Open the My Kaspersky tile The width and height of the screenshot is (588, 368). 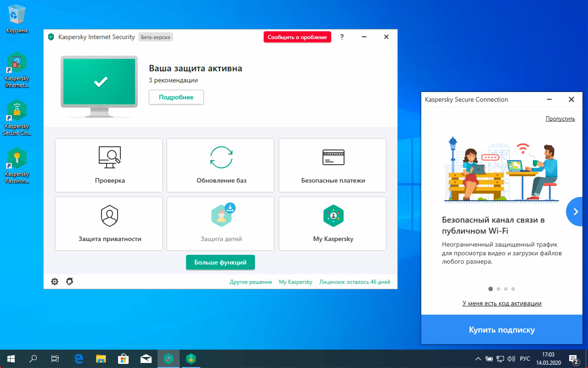[x=332, y=224]
